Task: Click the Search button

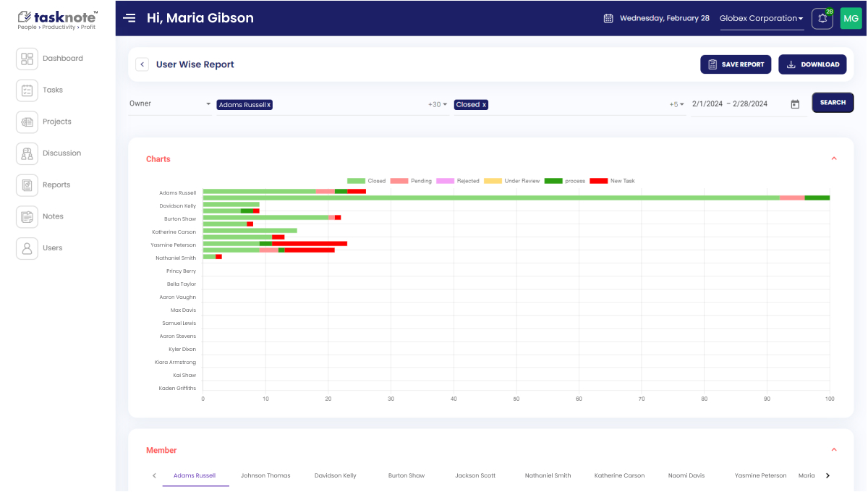Action: (x=833, y=103)
